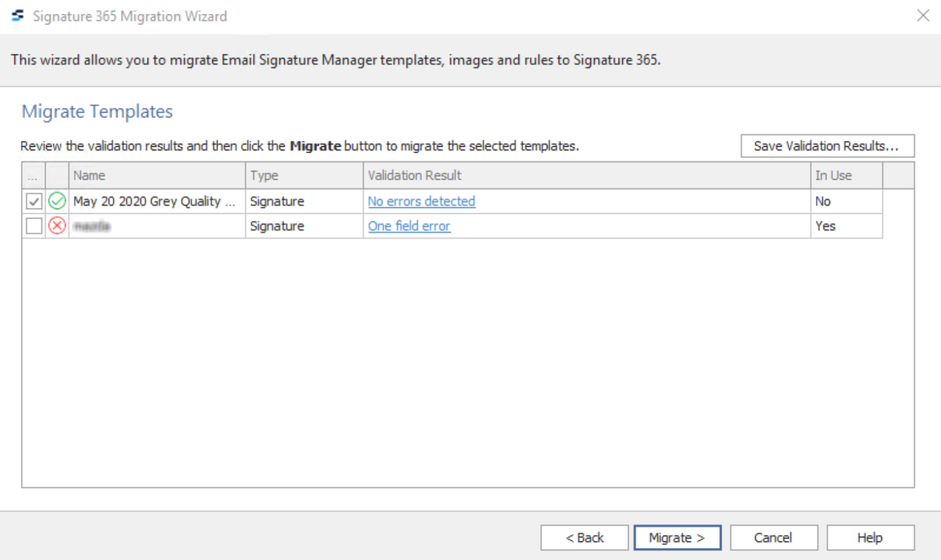Sort by Validation Result column header
This screenshot has width=941, height=560.
pyautogui.click(x=587, y=175)
